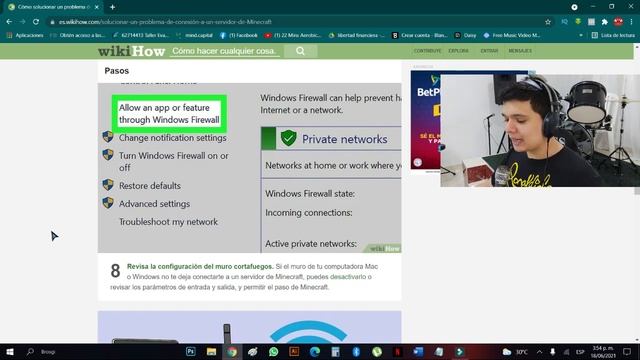Reload the wikiHow page
This screenshot has height=360, width=640.
tap(36, 22)
